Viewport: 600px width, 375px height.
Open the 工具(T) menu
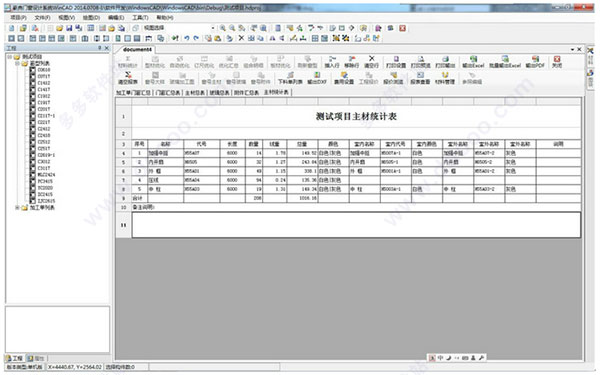click(x=140, y=18)
